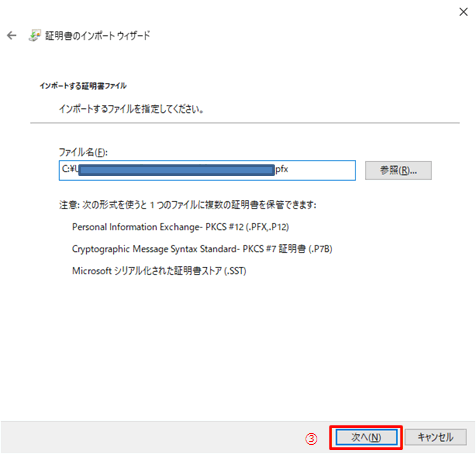
Task: Abort import using the キャンセル button
Action: 435,437
